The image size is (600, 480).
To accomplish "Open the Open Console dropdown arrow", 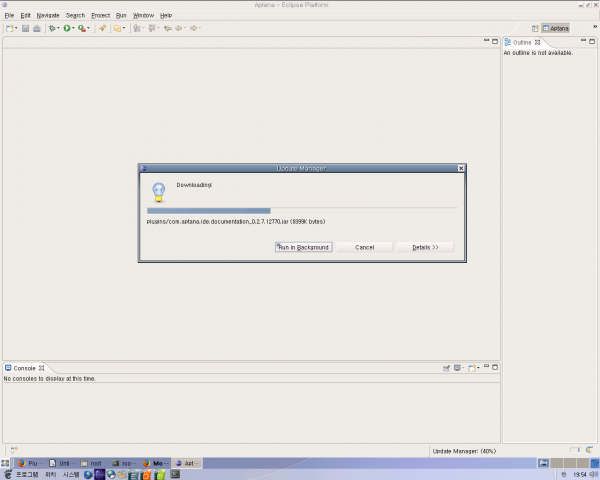I will 478,368.
